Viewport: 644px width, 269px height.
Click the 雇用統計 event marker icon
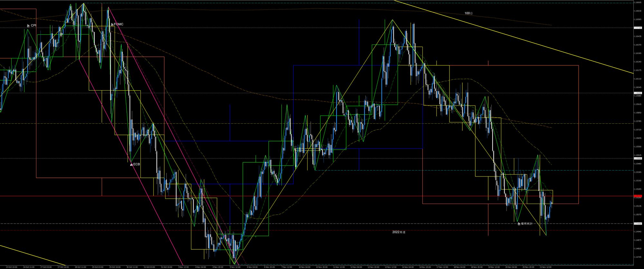click(519, 224)
